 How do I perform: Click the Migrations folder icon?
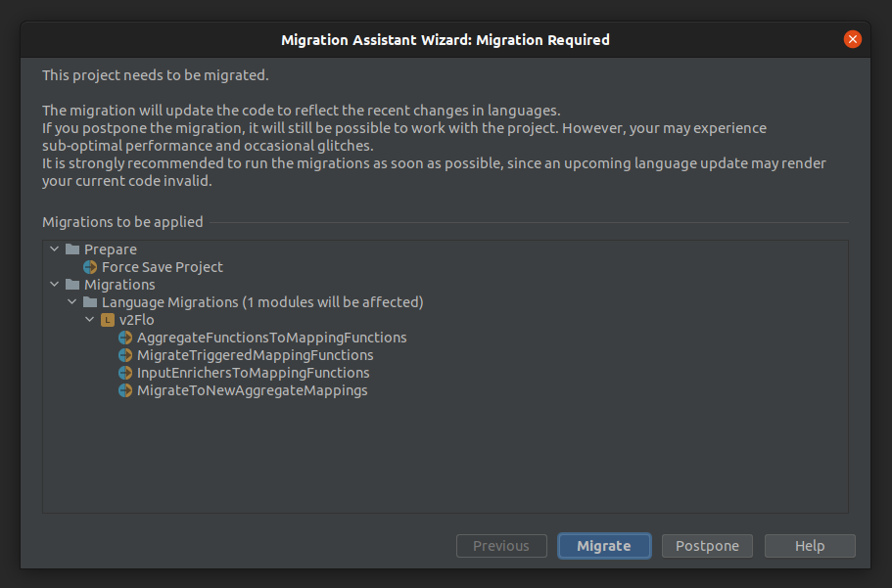coord(71,284)
